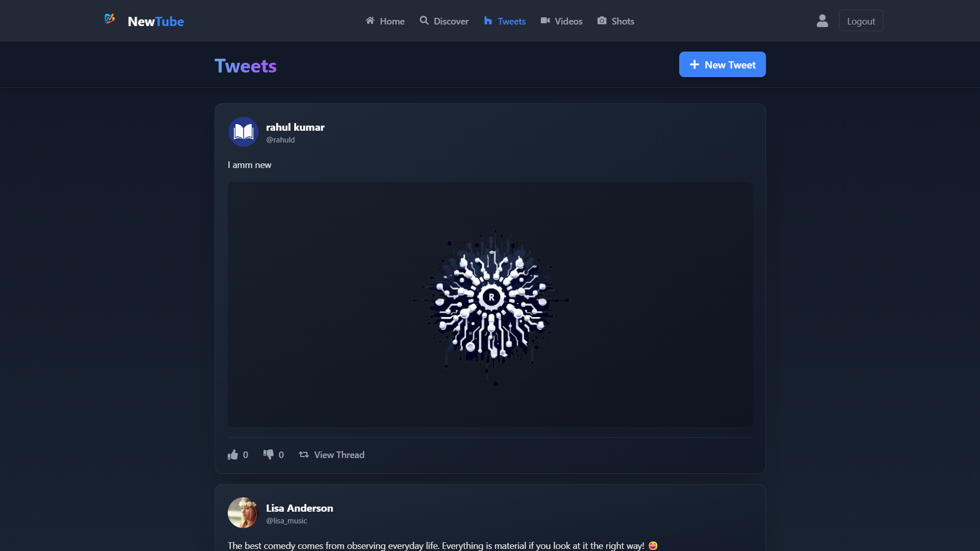980x551 pixels.
Task: Go to the Home page
Action: tap(385, 21)
